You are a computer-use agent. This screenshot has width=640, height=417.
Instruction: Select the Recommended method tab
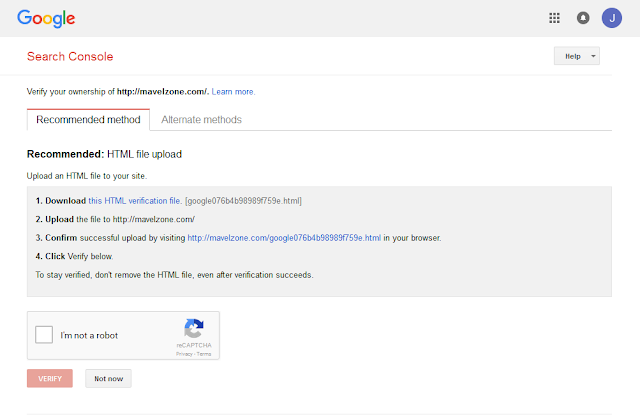point(88,120)
